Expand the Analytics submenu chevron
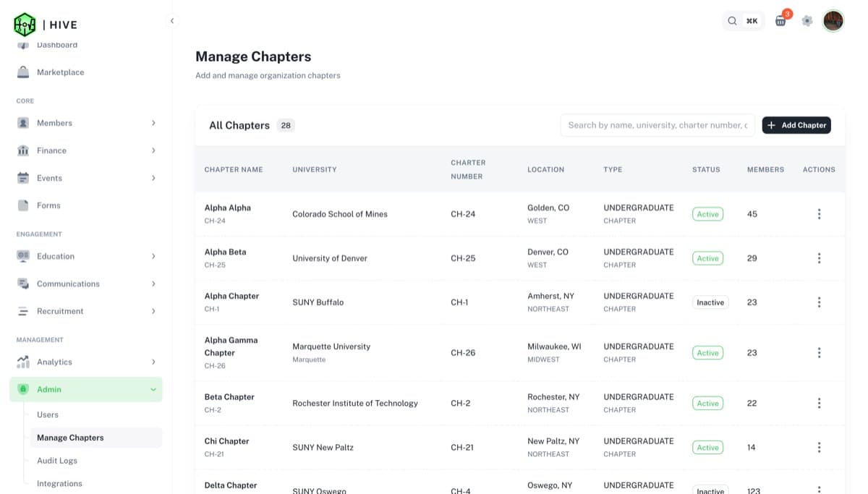The width and height of the screenshot is (868, 494). [153, 362]
